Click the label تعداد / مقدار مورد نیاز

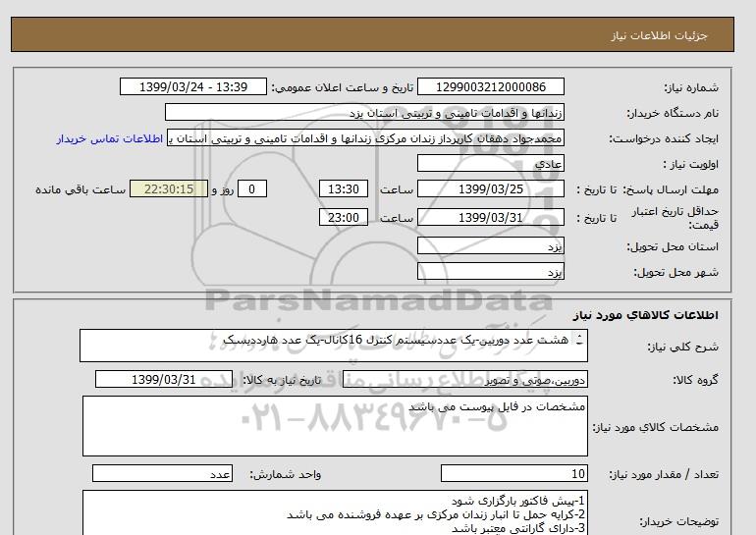664,474
